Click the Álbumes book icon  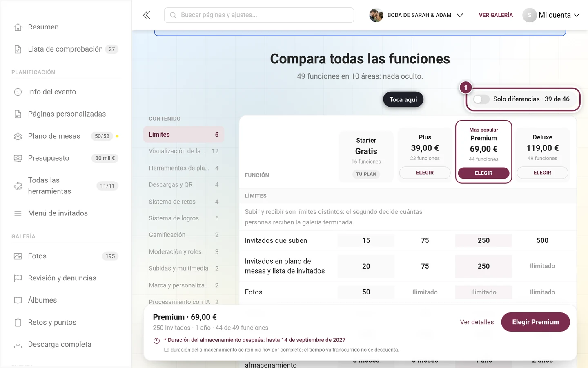[18, 301]
